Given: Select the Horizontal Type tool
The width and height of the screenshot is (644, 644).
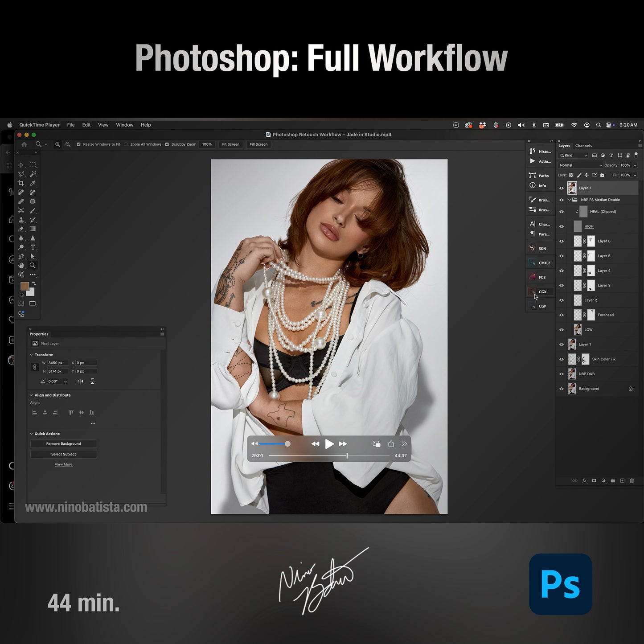Looking at the screenshot, I should [33, 246].
